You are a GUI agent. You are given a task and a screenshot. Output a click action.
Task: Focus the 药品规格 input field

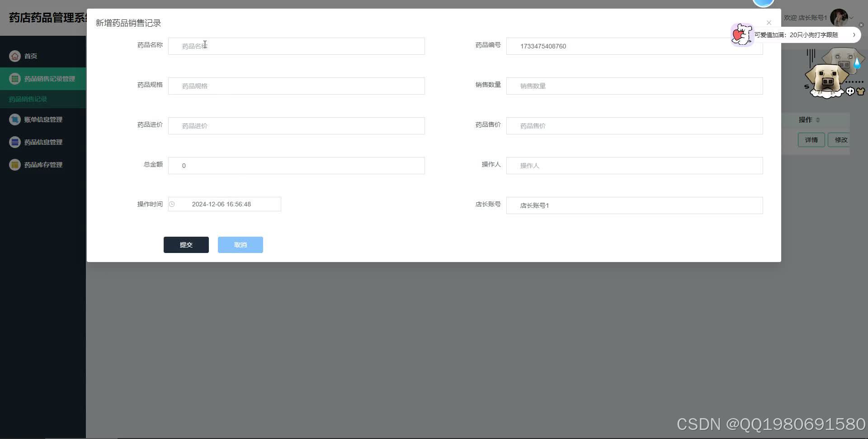click(x=297, y=86)
